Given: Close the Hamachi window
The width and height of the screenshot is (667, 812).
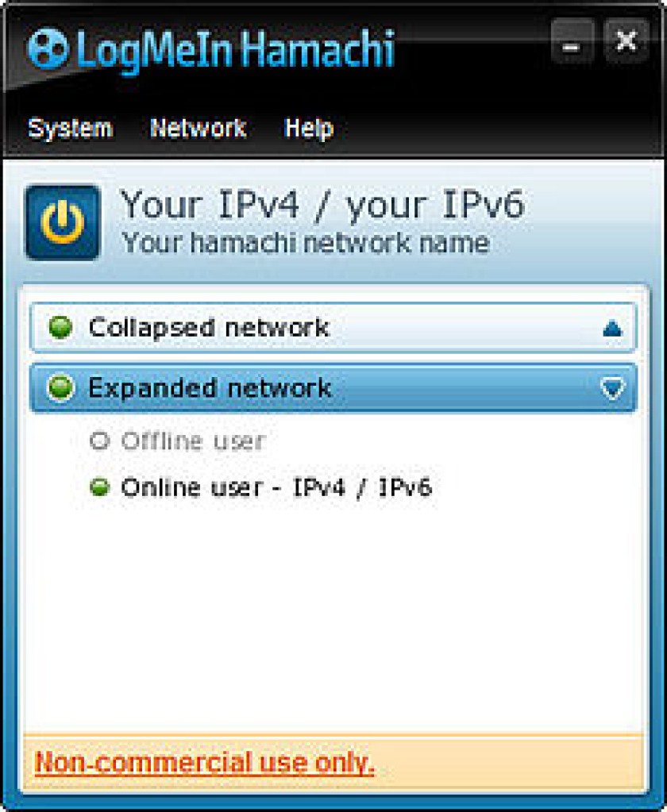Looking at the screenshot, I should point(626,41).
